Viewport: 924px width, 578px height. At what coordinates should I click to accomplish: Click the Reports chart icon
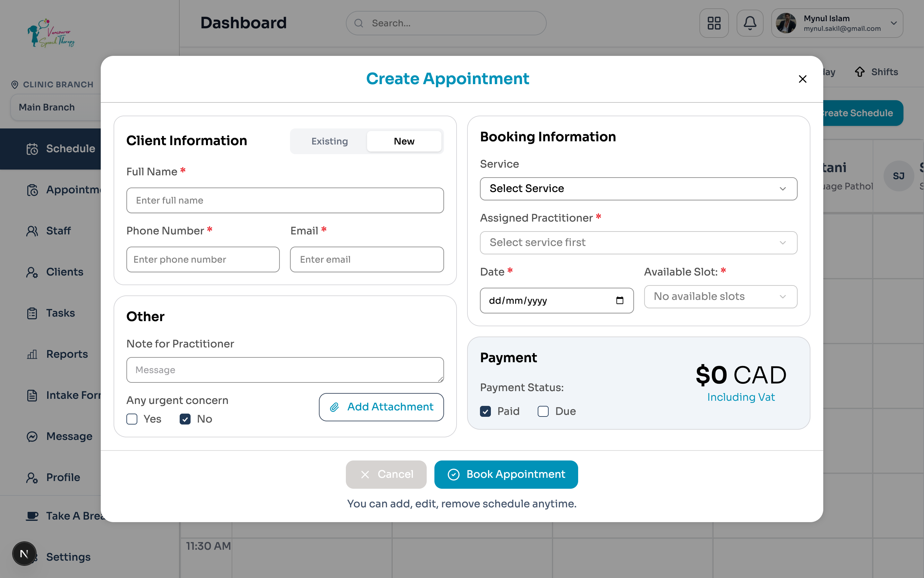32,355
